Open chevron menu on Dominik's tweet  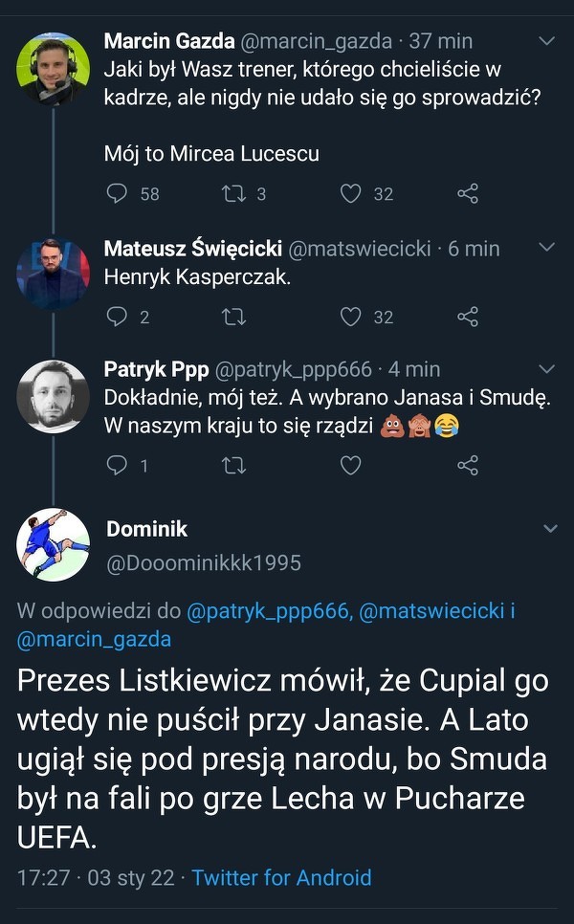point(550,529)
